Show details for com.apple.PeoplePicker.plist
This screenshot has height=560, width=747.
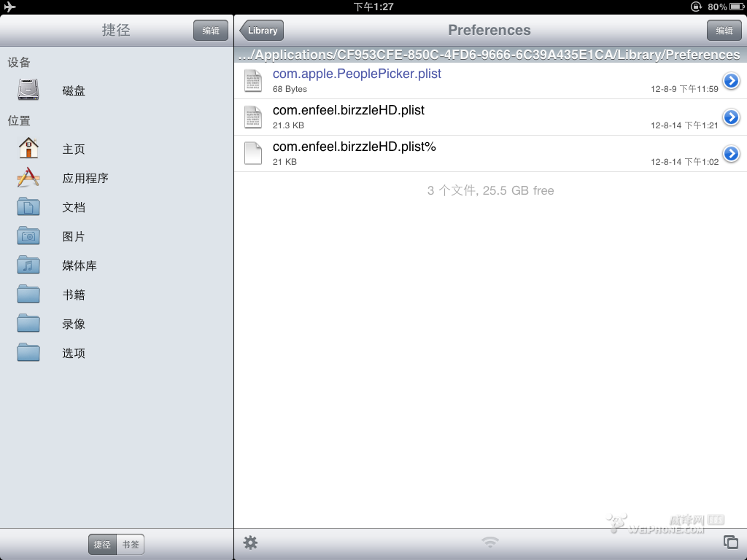click(731, 81)
